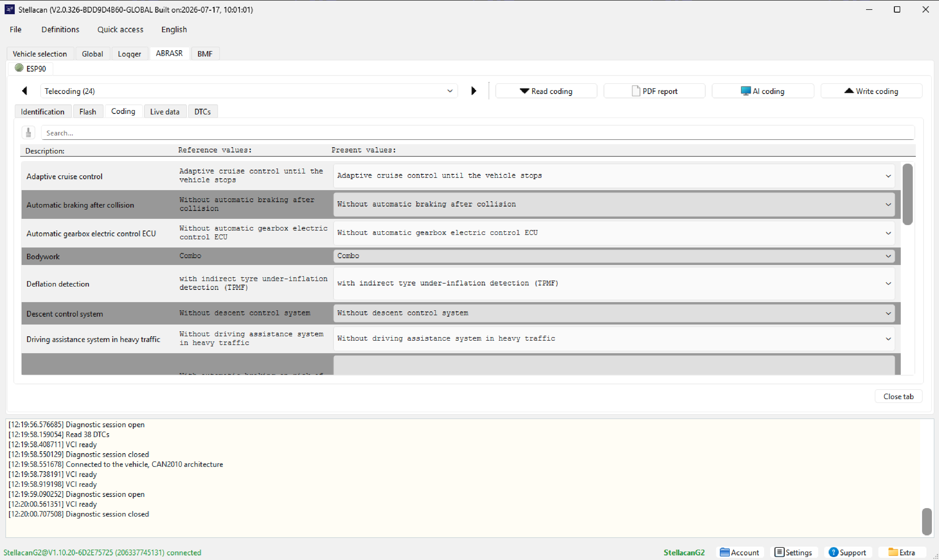
Task: Click the Settings list icon
Action: pos(779,552)
